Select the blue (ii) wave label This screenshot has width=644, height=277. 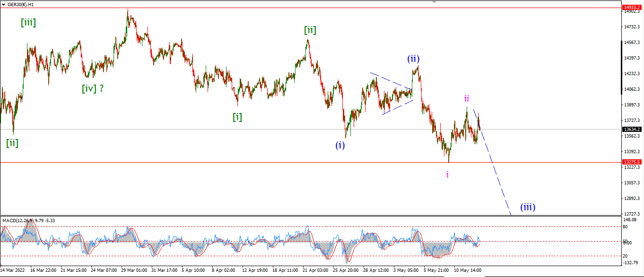pos(414,59)
